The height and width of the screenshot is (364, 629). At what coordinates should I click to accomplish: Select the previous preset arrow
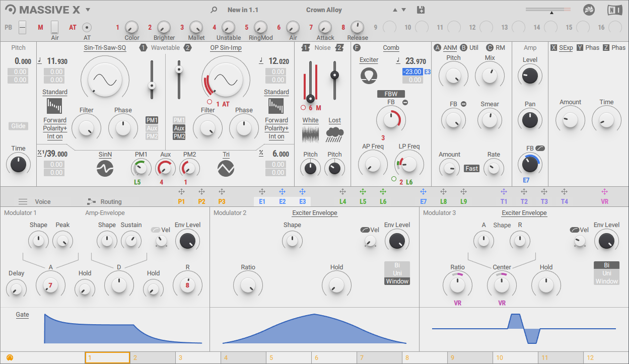[x=395, y=10]
